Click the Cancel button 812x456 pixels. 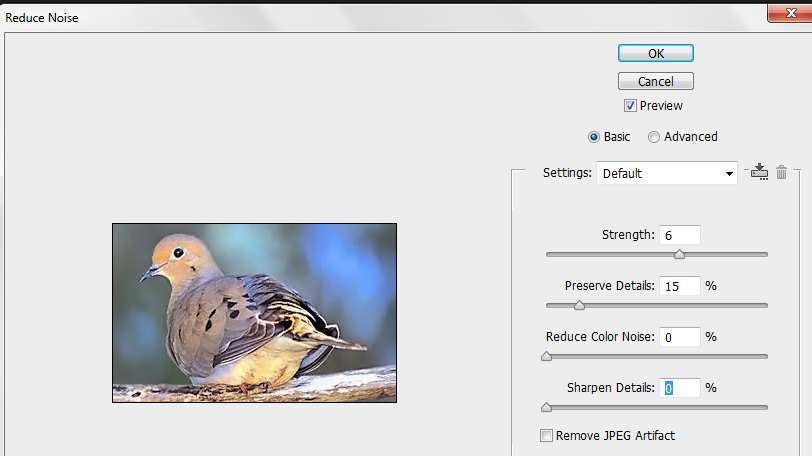pos(655,81)
